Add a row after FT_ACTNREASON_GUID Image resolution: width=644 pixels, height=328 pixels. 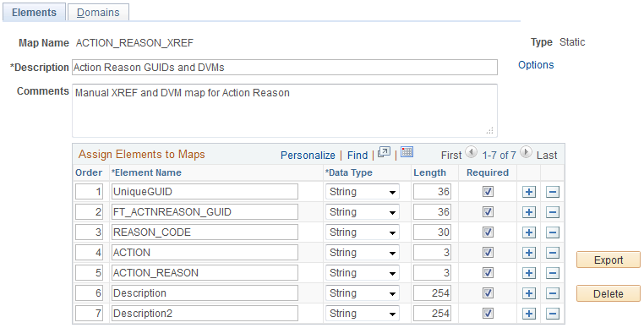pos(529,212)
